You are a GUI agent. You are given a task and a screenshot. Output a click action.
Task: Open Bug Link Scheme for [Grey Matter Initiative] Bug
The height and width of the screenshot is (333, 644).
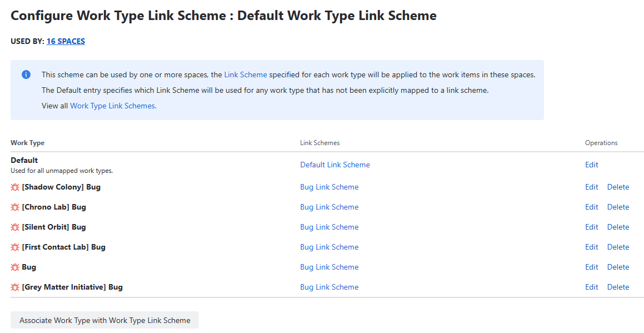click(330, 287)
